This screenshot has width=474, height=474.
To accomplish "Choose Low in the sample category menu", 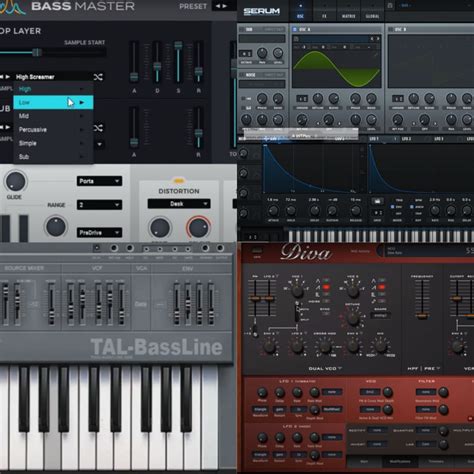I will (53, 102).
